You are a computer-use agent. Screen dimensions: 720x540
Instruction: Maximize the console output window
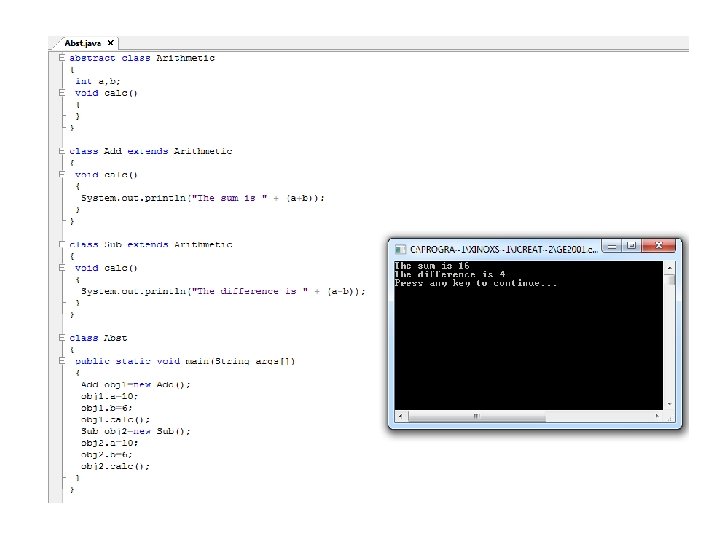point(631,246)
